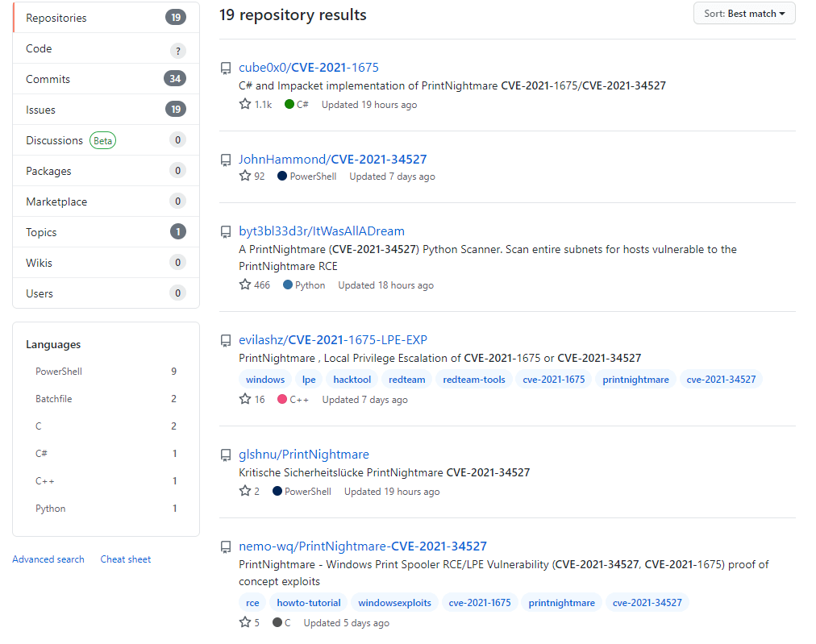Open the Cheat sheet link
The width and height of the screenshot is (816, 644).
click(125, 559)
